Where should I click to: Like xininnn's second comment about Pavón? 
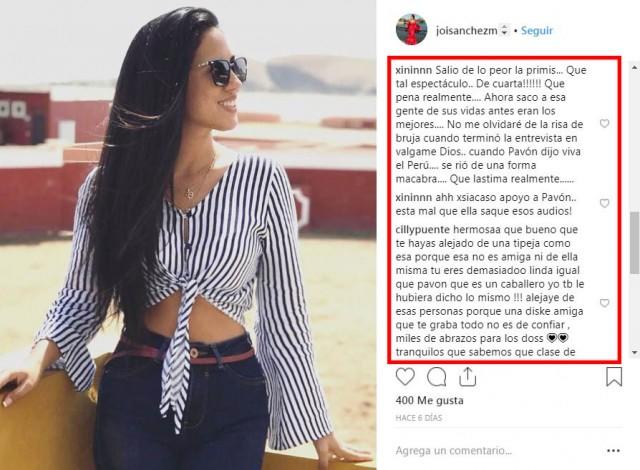point(604,203)
